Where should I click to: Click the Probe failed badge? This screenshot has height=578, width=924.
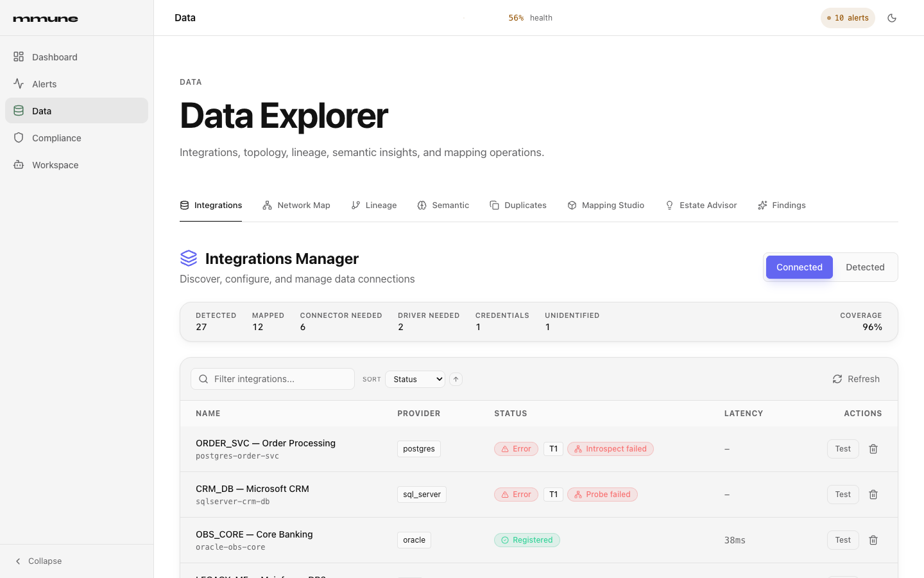pyautogui.click(x=603, y=495)
